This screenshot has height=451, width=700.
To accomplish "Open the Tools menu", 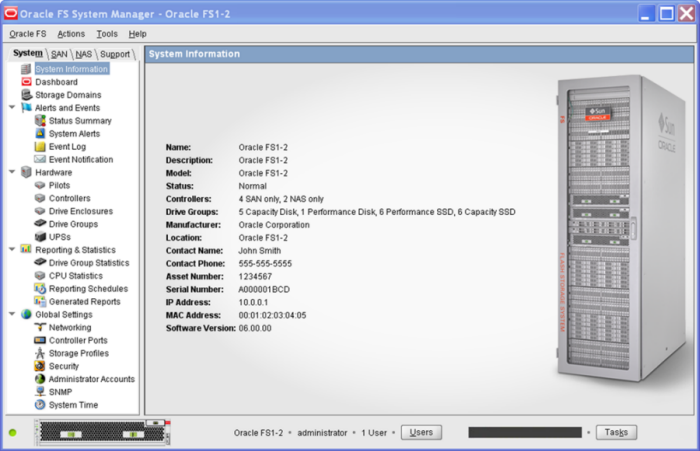I will click(x=107, y=34).
